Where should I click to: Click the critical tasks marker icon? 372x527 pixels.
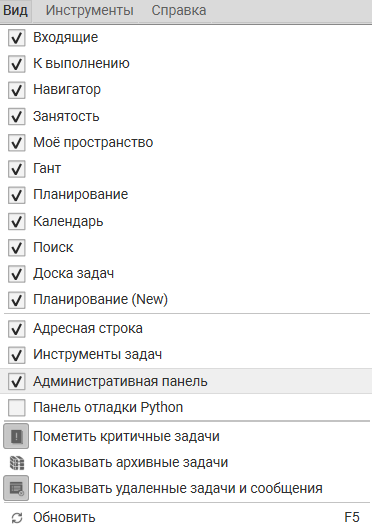(16, 436)
